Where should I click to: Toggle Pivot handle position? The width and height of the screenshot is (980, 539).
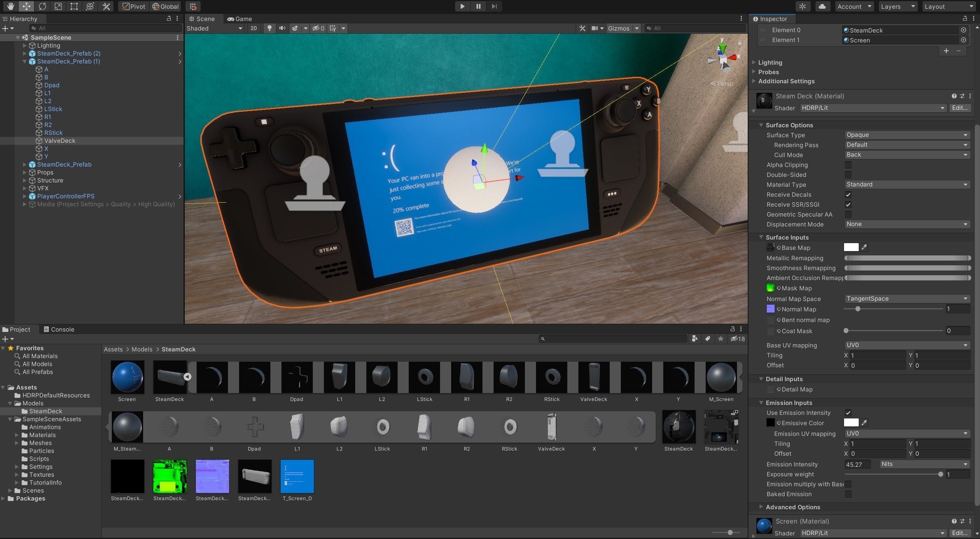(x=134, y=6)
